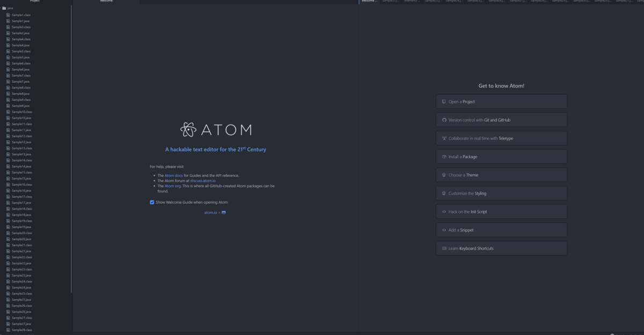Click the file icon beside Sample7.java

(8, 81)
